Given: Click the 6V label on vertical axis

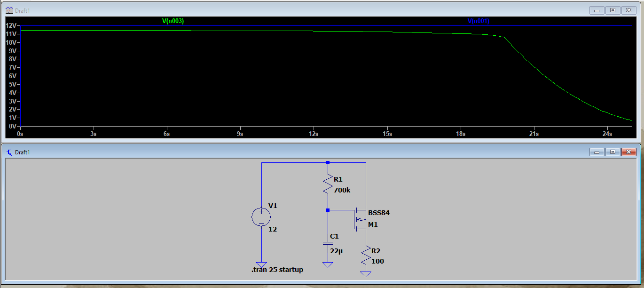Looking at the screenshot, I should [13, 76].
